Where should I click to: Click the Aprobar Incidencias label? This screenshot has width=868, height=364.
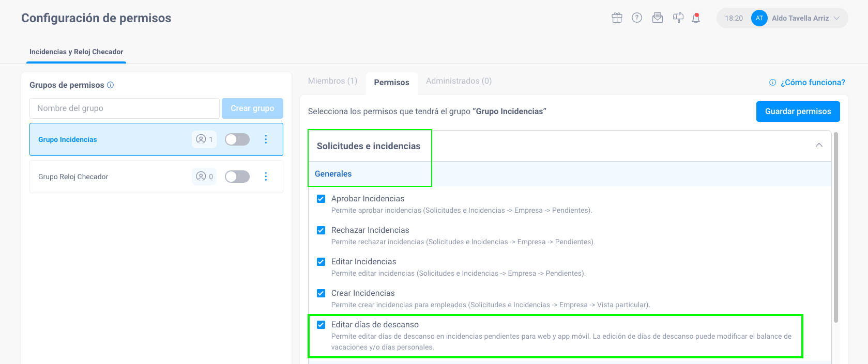(368, 199)
